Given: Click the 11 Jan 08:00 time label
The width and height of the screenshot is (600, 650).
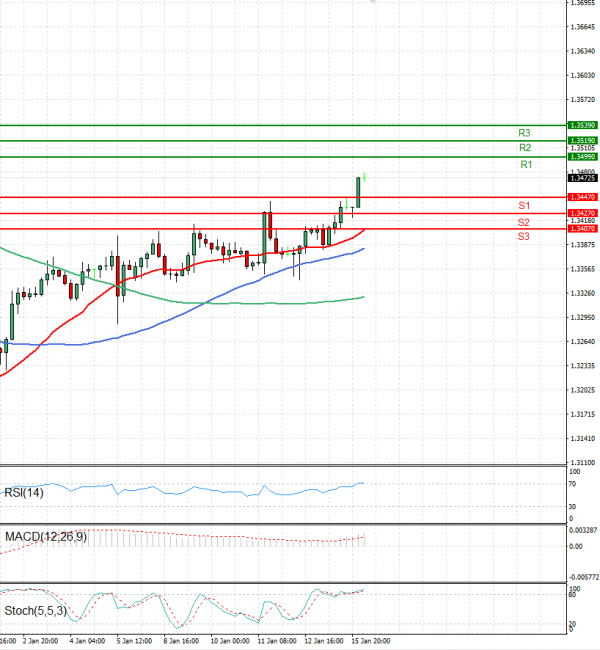Looking at the screenshot, I should (x=277, y=641).
